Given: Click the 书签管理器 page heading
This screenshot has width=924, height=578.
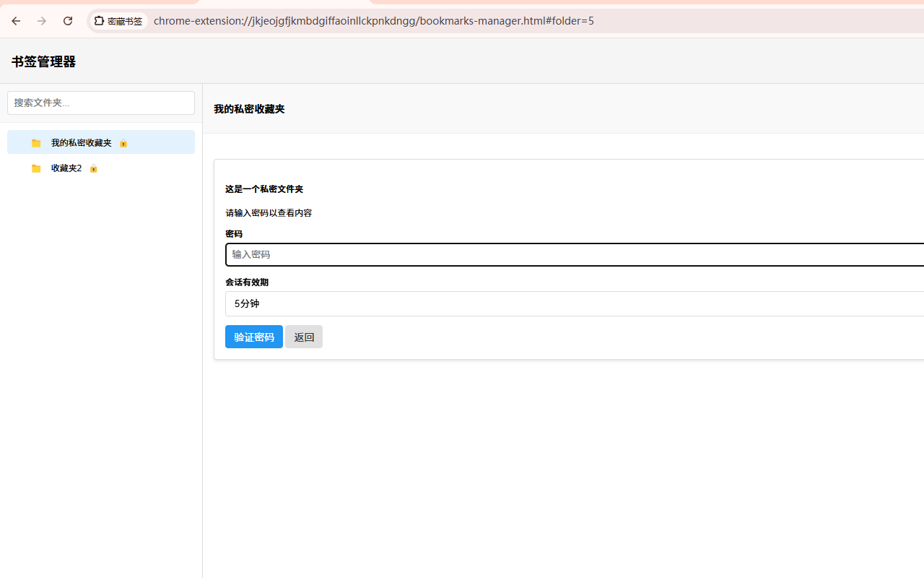Looking at the screenshot, I should (x=43, y=61).
